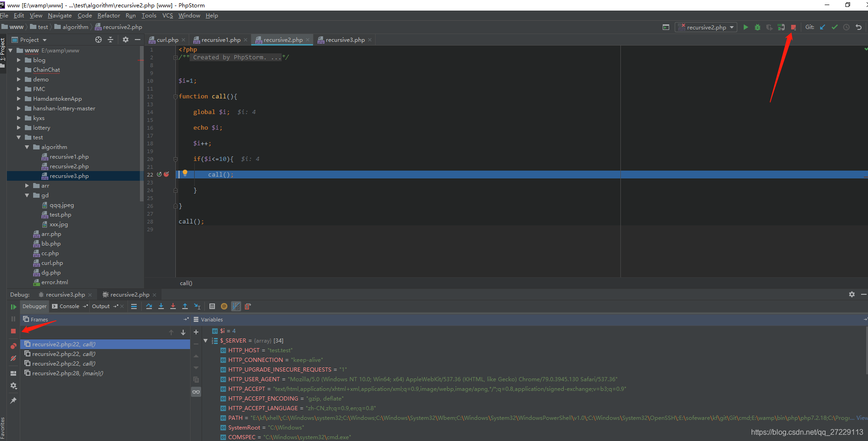This screenshot has height=441, width=868.
Task: Collapse the algorithm folder in Project tree
Action: pyautogui.click(x=28, y=147)
